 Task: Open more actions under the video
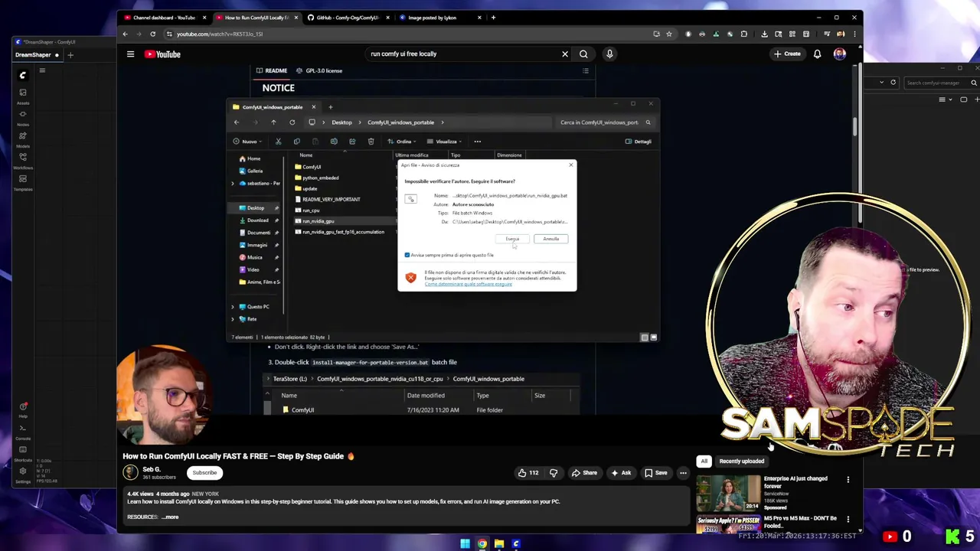pyautogui.click(x=683, y=473)
